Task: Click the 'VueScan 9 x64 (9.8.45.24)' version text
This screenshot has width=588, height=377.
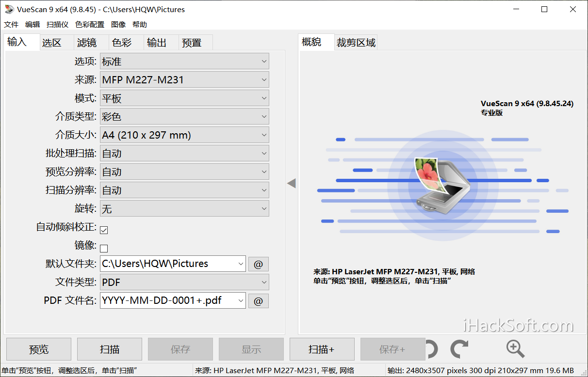Action: 527,103
